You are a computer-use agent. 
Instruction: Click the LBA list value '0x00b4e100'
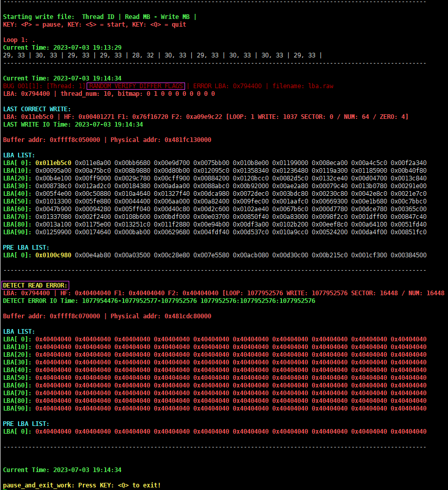pyautogui.click(x=53, y=178)
